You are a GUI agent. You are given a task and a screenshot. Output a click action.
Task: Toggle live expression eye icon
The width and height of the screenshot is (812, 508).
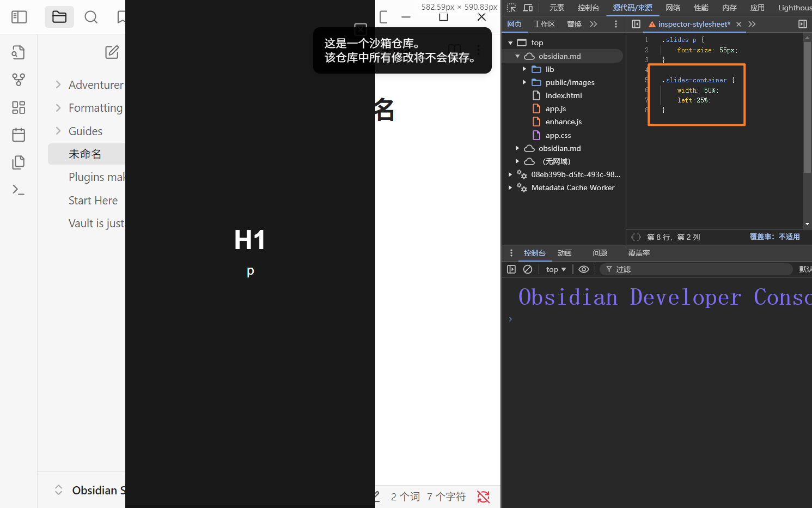[x=584, y=269]
